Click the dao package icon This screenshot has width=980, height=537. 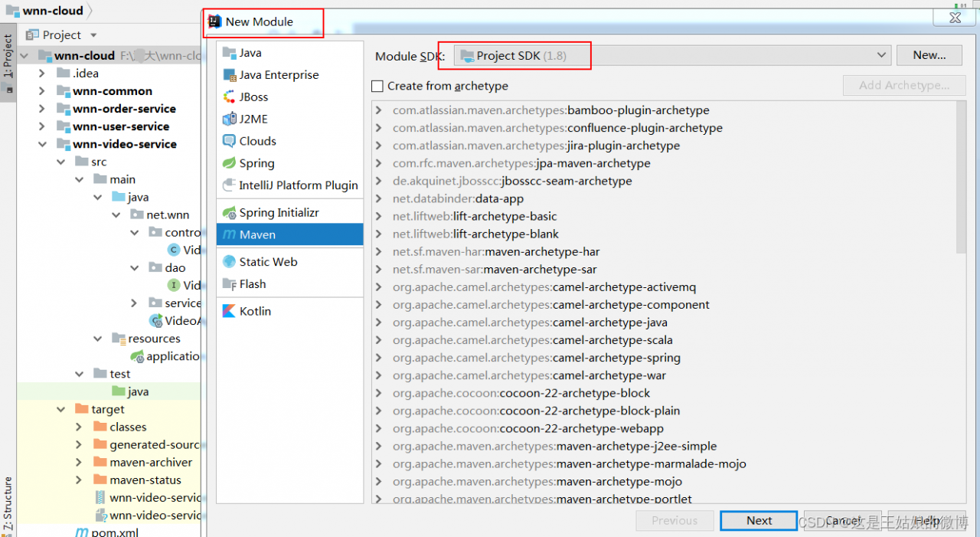click(155, 268)
